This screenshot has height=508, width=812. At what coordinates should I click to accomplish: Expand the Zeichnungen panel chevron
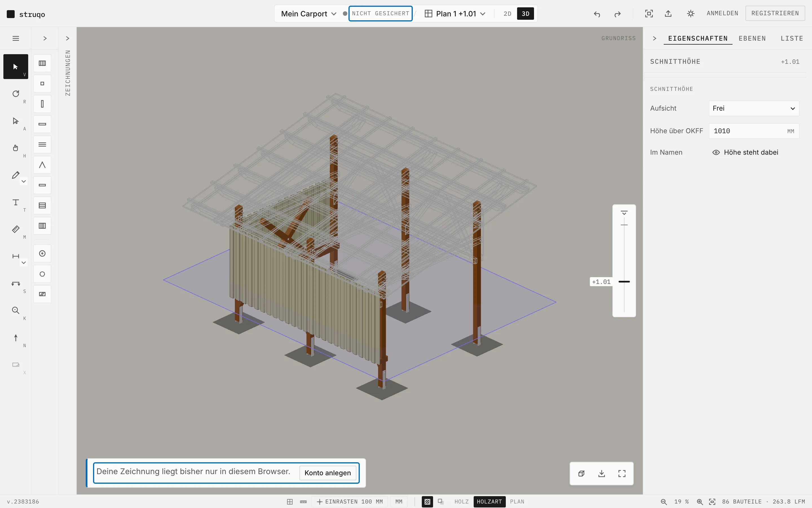coord(67,38)
